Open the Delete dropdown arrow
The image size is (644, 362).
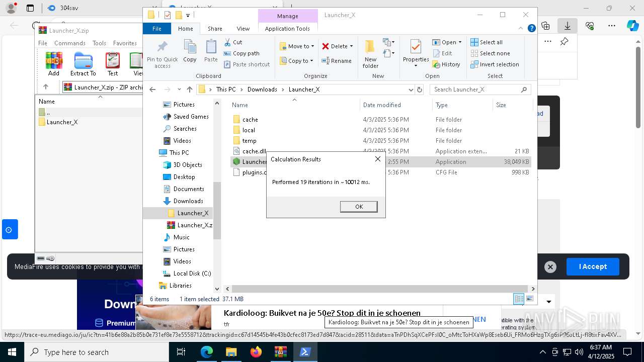351,46
